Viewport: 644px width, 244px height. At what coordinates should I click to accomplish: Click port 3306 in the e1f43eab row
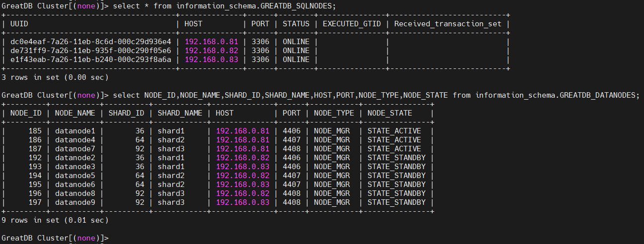click(x=260, y=60)
